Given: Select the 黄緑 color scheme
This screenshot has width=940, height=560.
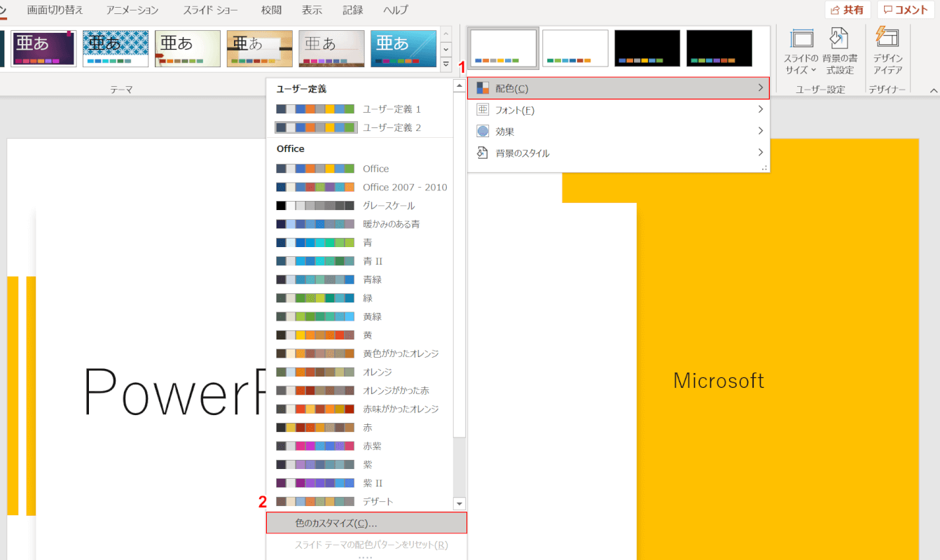Looking at the screenshot, I should (x=360, y=316).
